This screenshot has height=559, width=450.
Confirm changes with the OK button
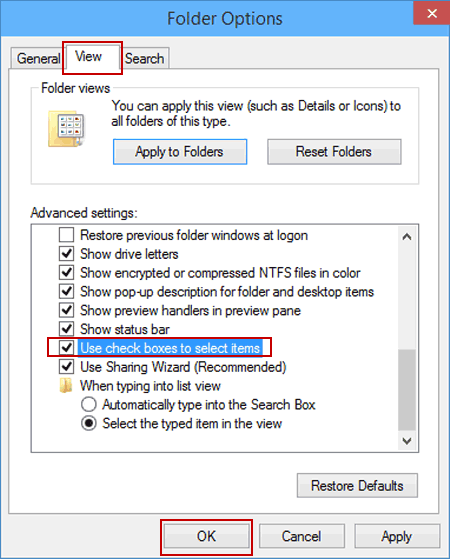[x=206, y=537]
